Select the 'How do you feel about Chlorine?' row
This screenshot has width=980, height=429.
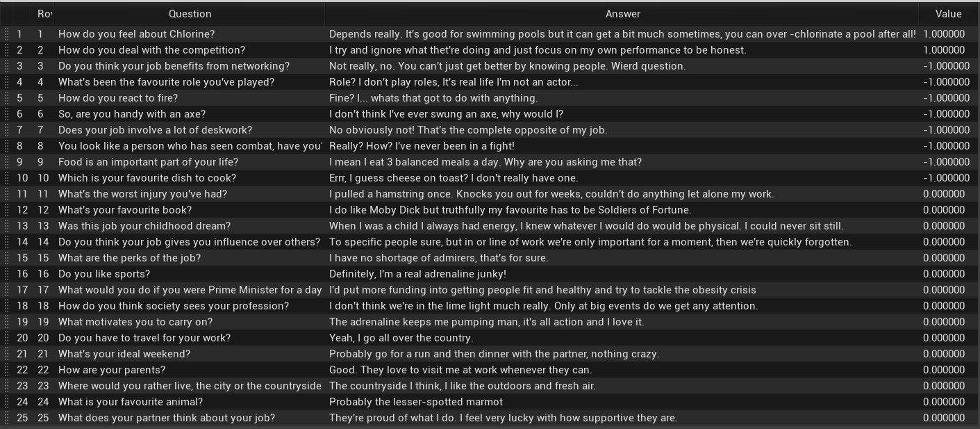490,34
